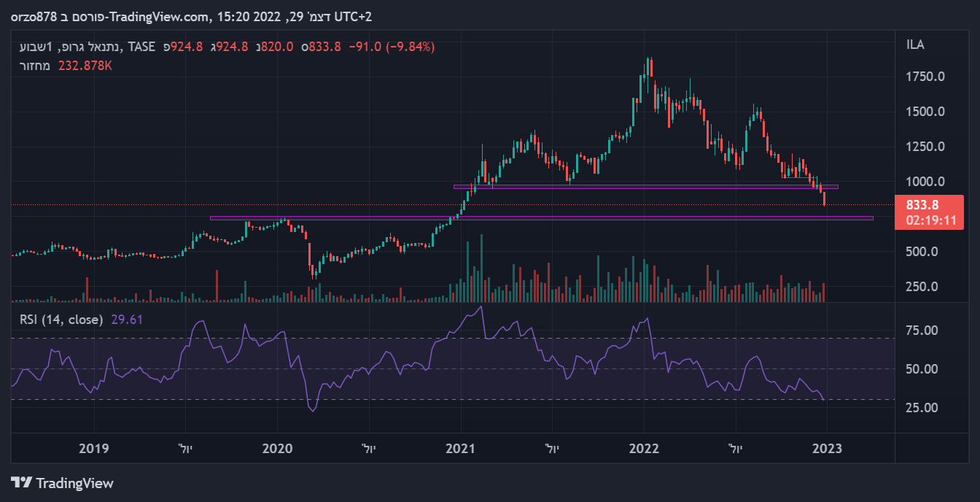Click the volume value 232.878K
Image resolution: width=980 pixels, height=502 pixels.
tap(85, 66)
